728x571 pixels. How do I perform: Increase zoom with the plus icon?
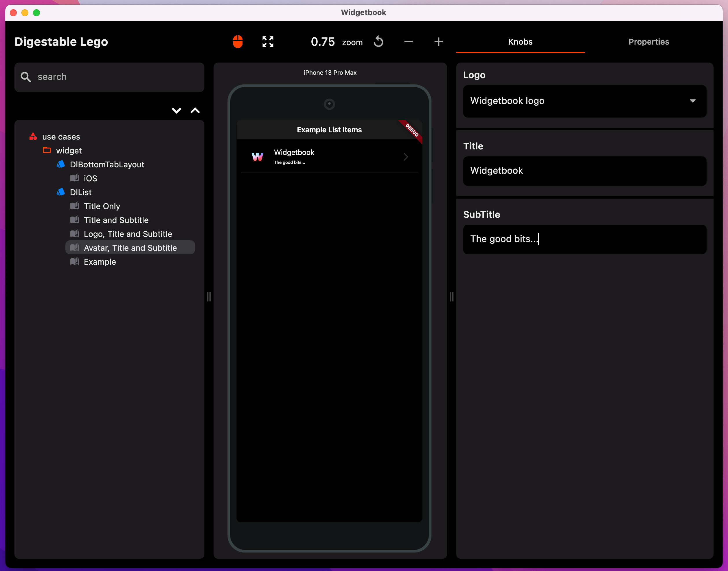438,42
